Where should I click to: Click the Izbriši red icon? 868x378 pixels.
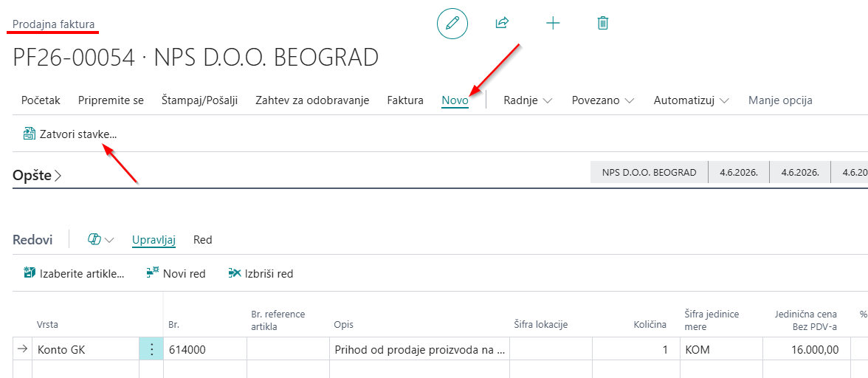click(235, 273)
